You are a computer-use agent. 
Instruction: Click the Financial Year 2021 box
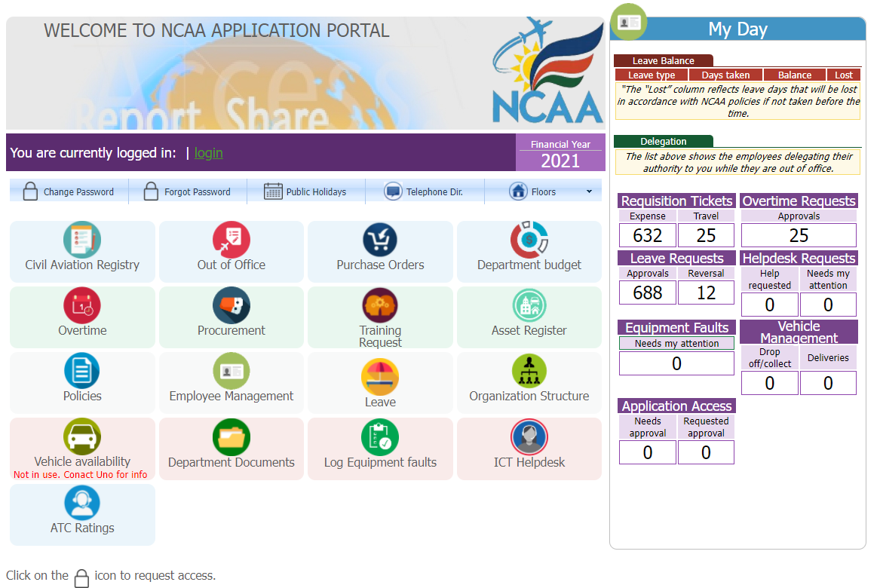coord(560,152)
